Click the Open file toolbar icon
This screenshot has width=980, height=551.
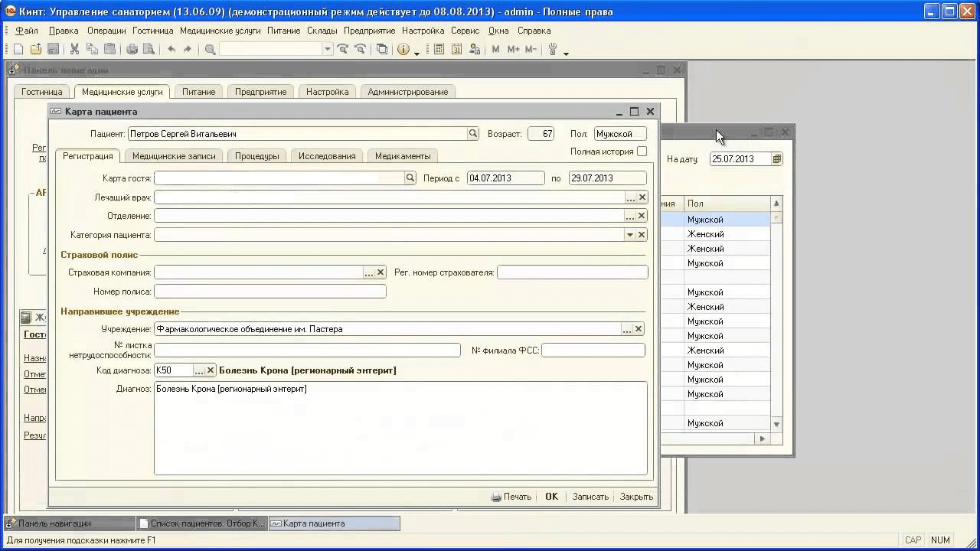click(x=36, y=49)
